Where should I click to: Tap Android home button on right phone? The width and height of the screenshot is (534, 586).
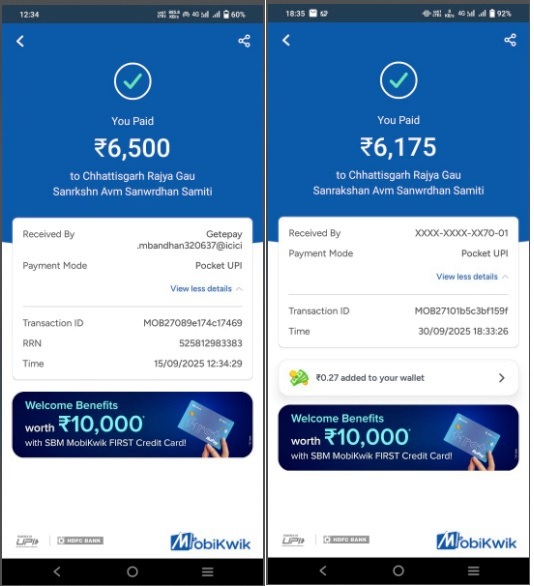398,570
